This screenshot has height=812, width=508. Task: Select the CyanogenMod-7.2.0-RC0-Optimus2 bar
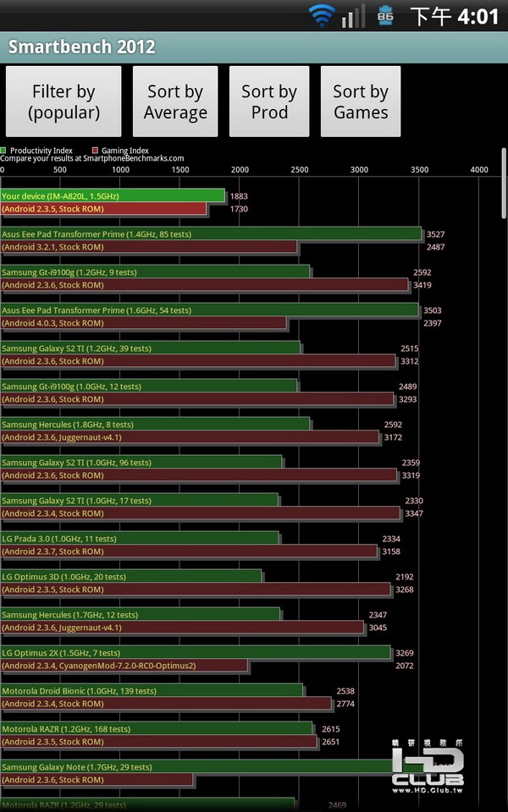click(124, 666)
